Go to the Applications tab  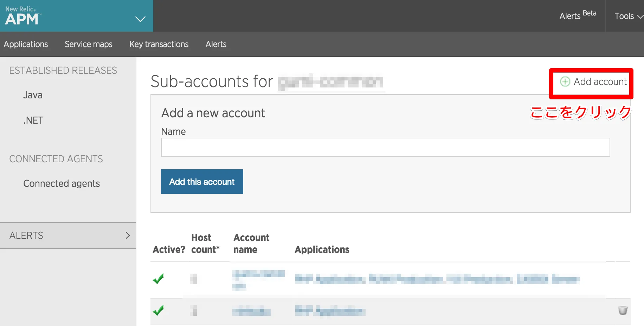[x=26, y=44]
